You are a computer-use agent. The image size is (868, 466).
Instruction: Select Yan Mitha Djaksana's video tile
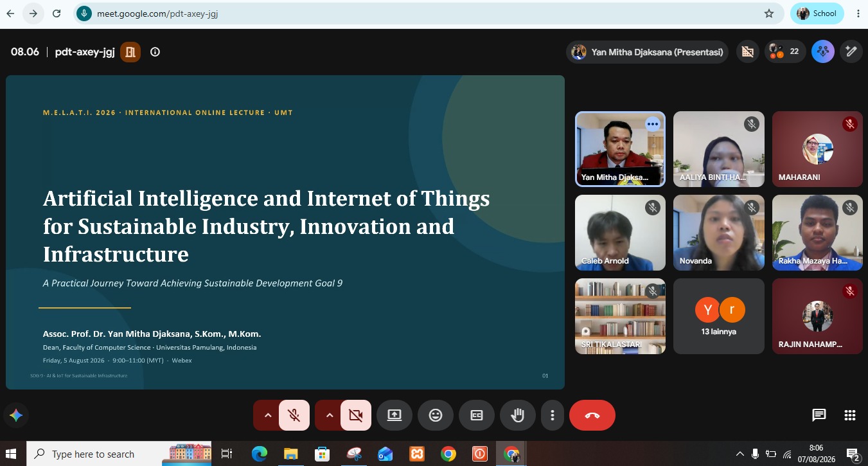click(620, 149)
